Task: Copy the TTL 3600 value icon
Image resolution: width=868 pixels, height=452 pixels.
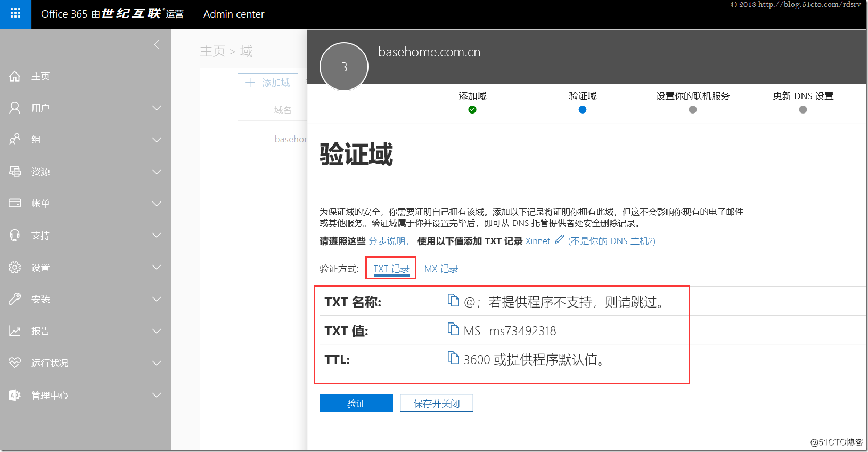Action: tap(453, 358)
